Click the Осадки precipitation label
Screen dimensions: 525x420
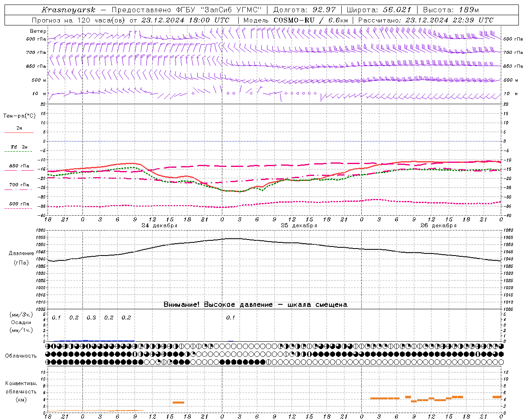[21, 322]
